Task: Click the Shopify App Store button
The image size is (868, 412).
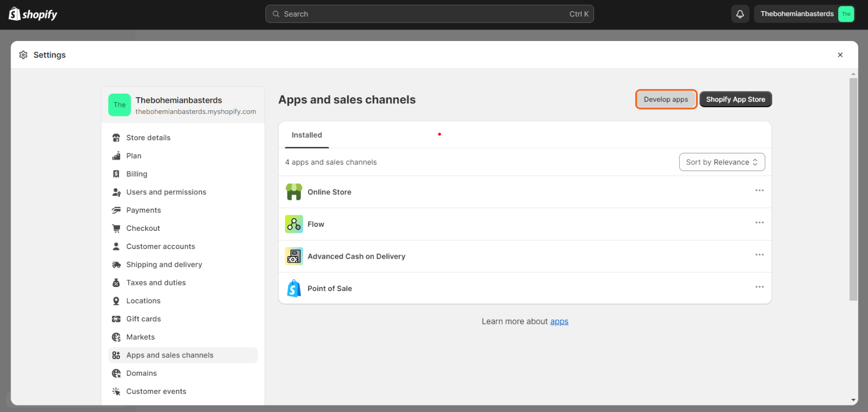Action: click(736, 99)
